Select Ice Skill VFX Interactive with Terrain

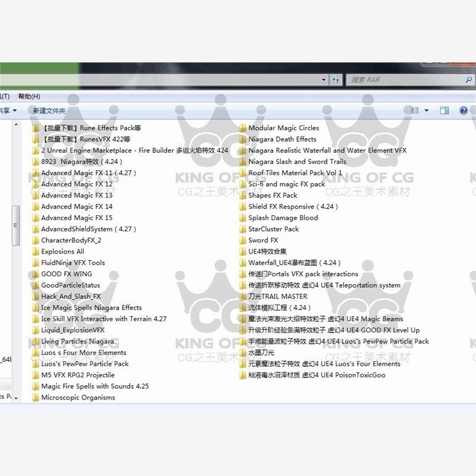[x=104, y=319]
